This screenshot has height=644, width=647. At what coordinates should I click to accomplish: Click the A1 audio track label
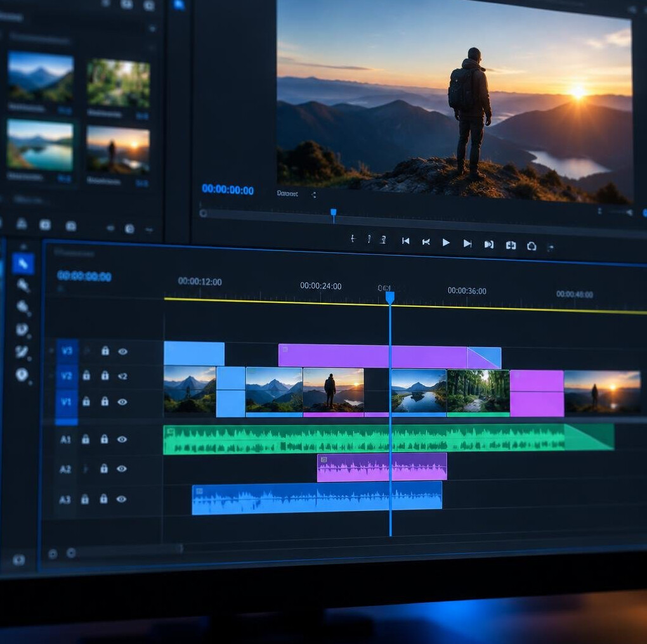65,439
